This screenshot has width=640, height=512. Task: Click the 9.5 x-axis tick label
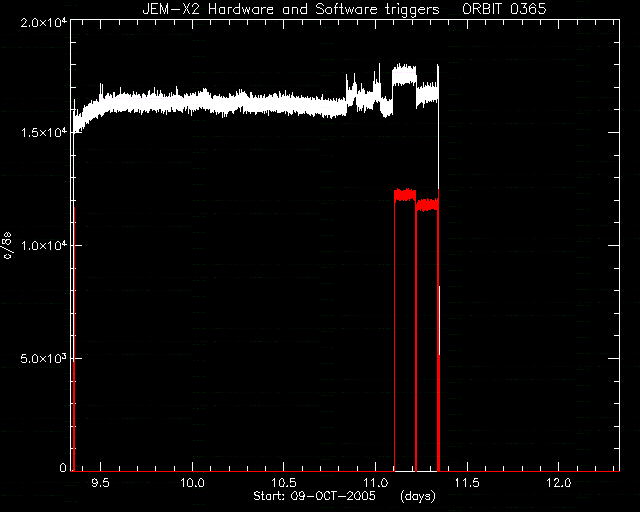click(100, 483)
